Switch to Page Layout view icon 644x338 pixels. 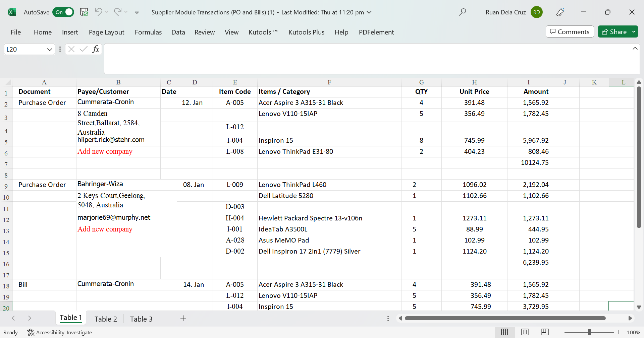[525, 332]
